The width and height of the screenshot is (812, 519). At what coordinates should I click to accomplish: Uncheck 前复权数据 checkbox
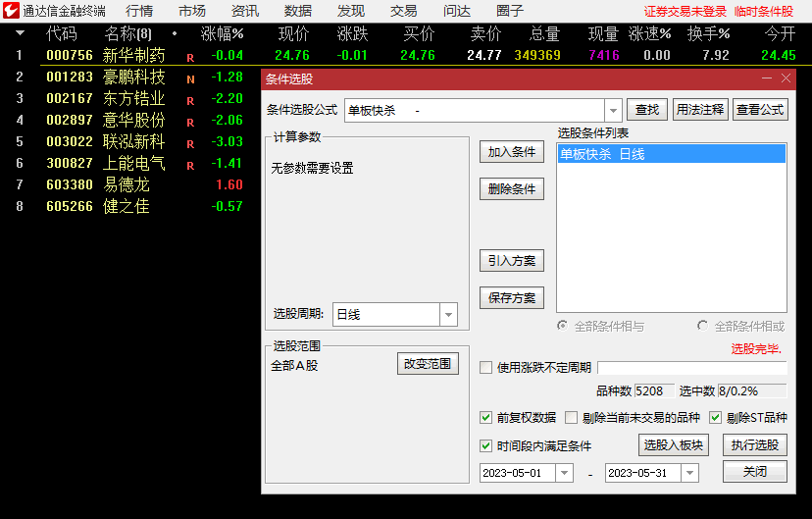pyautogui.click(x=485, y=418)
